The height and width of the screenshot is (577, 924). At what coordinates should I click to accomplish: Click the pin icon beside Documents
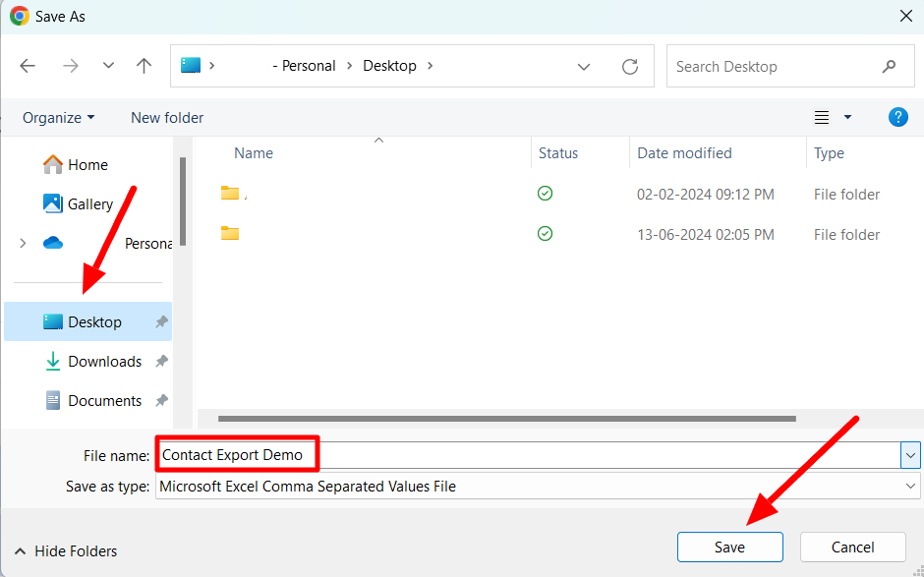161,401
